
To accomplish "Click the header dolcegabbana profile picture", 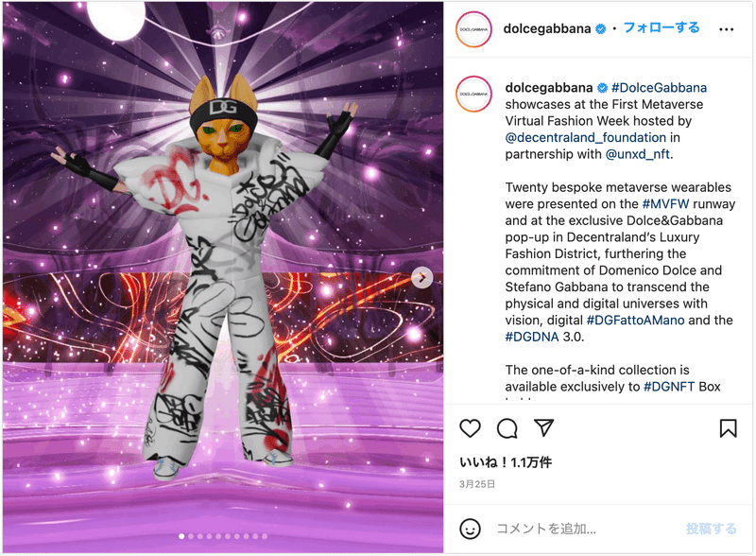I will click(474, 29).
